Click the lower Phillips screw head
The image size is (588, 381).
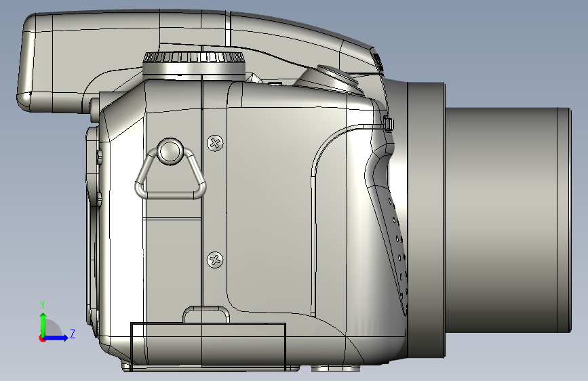tap(215, 260)
